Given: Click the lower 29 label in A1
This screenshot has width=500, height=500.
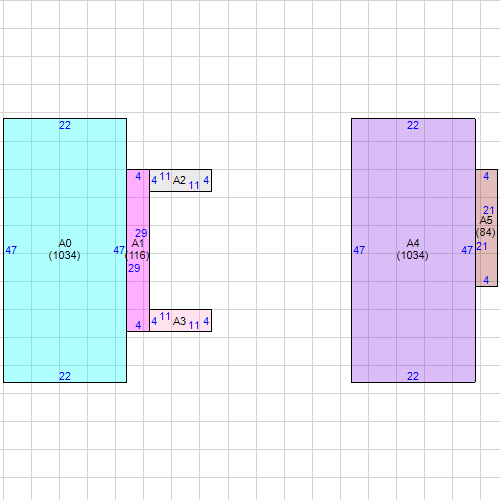Looking at the screenshot, I should [x=134, y=268].
